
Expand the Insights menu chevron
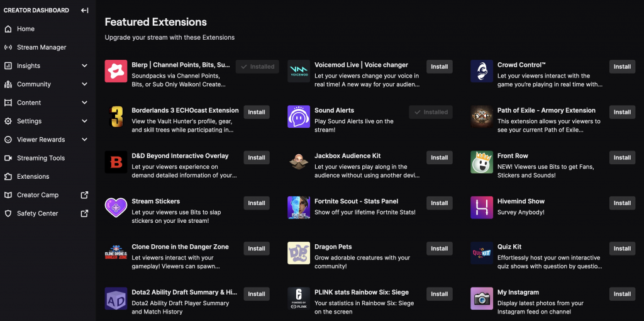coord(85,65)
